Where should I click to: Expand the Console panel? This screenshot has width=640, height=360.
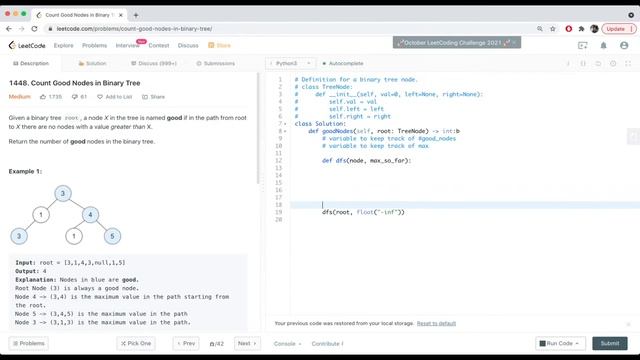(287, 344)
